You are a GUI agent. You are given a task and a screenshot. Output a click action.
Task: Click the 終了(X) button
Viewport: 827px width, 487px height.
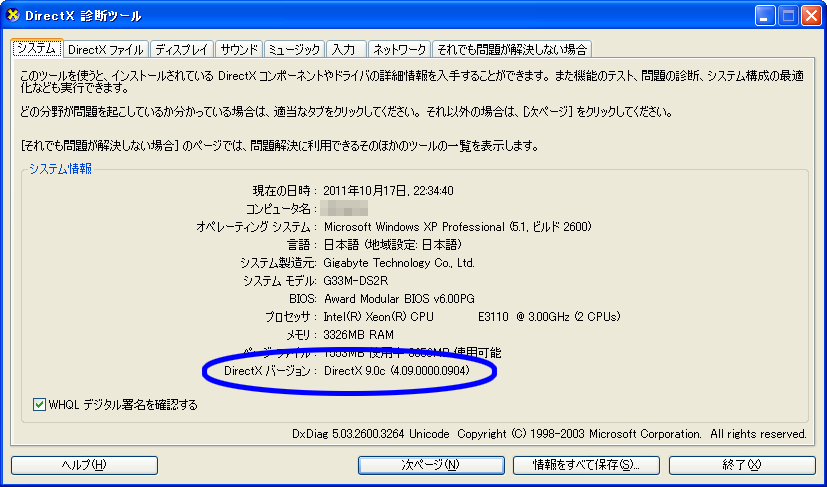[742, 465]
